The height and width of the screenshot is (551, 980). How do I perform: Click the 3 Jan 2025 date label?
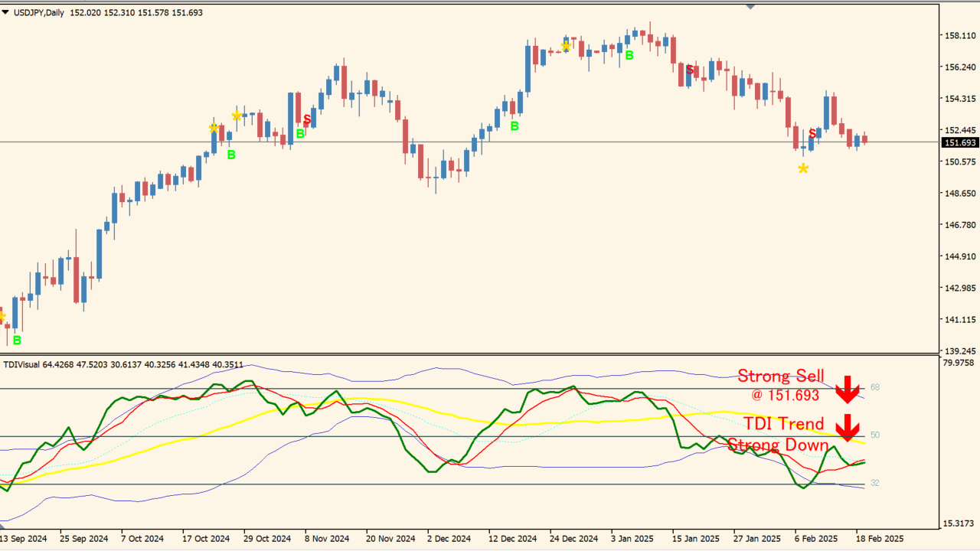[x=632, y=538]
